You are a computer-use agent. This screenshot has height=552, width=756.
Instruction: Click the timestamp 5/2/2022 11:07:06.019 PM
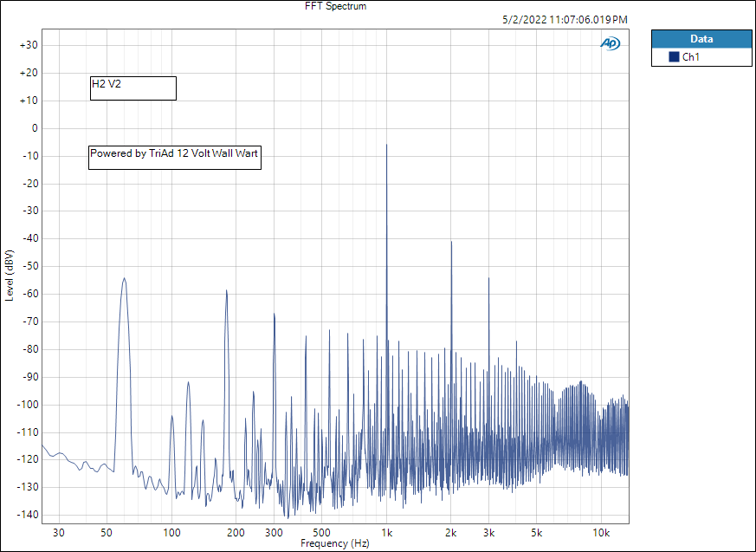pyautogui.click(x=565, y=20)
